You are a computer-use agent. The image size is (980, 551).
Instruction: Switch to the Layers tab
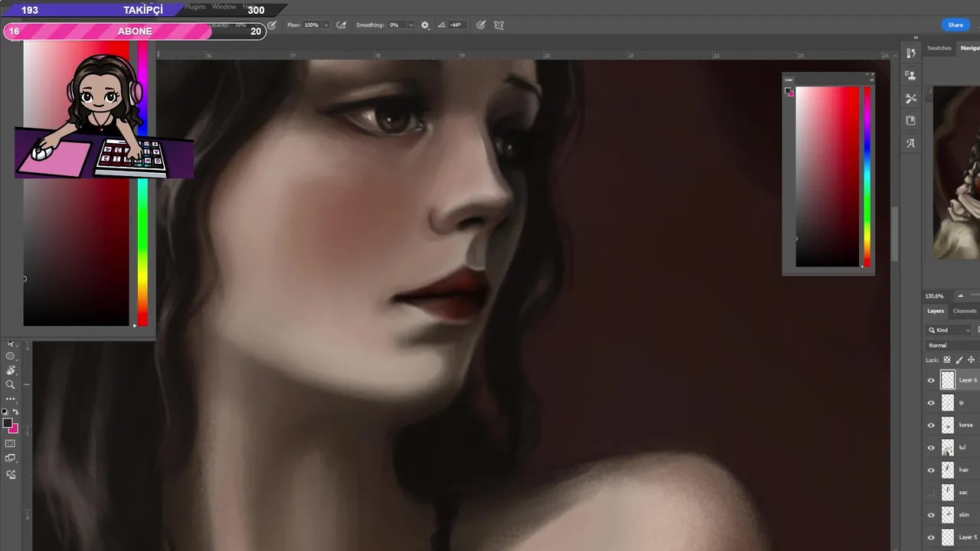(x=936, y=311)
